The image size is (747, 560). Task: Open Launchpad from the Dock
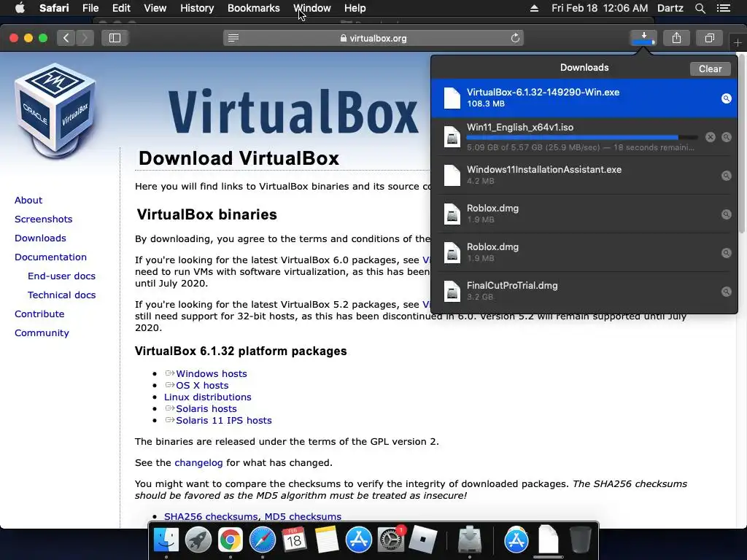tap(198, 540)
